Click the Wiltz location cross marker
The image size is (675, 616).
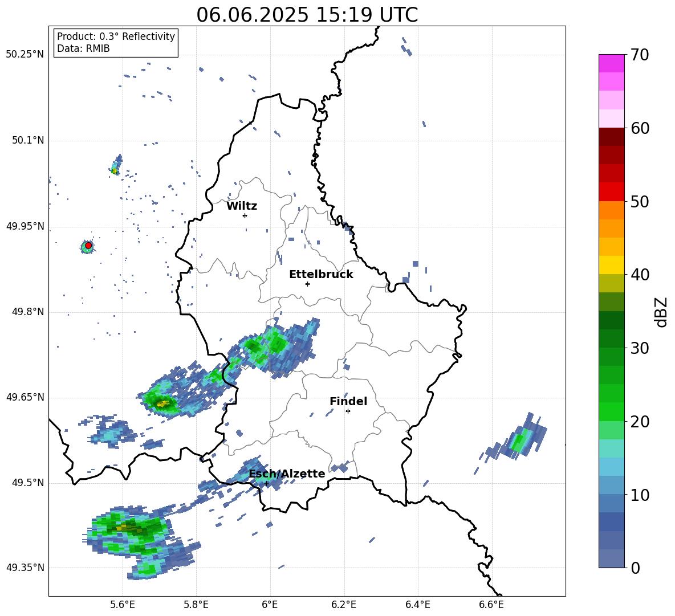(245, 215)
